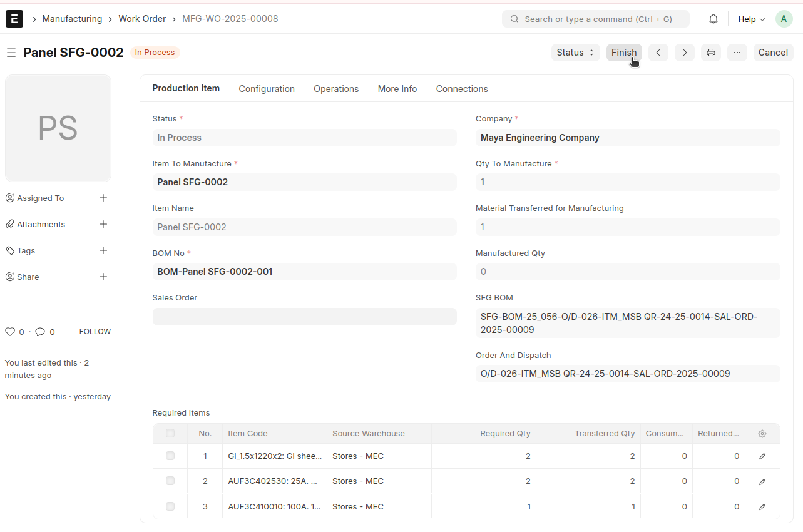Screen dimensions: 803x532
Task: Go to next document with right arrow
Action: pos(684,53)
